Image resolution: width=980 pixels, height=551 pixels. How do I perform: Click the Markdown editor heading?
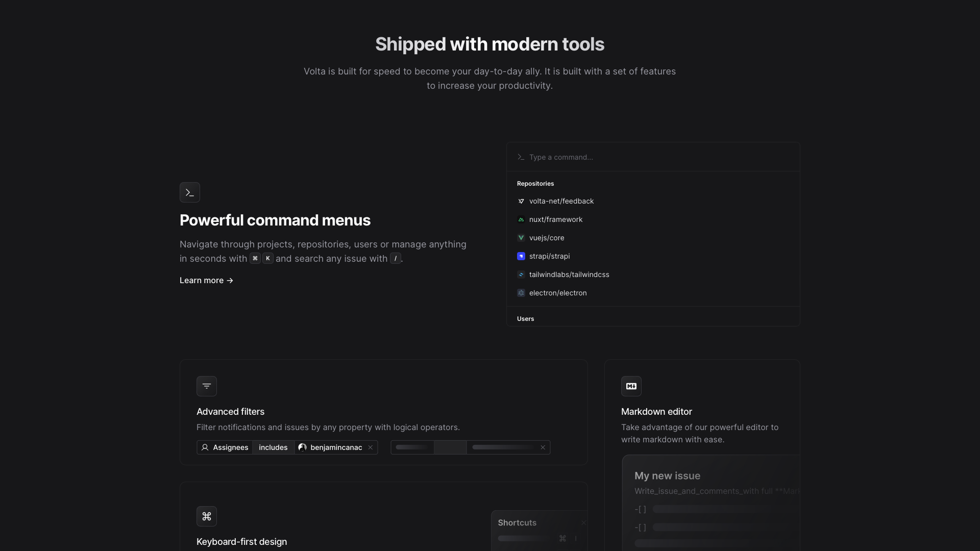click(x=656, y=412)
